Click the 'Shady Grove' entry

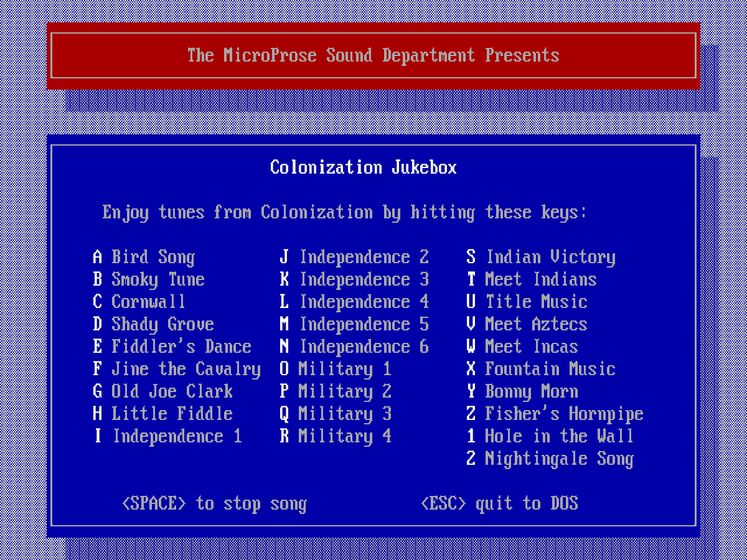click(153, 324)
